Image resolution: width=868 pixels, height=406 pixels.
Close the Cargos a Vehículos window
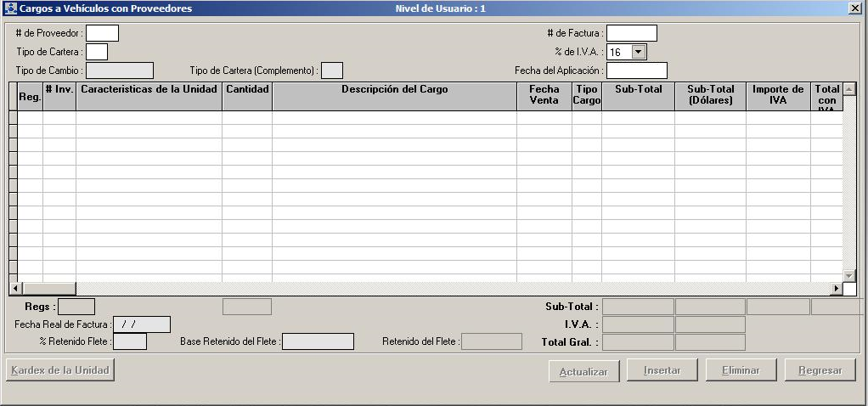tap(854, 8)
